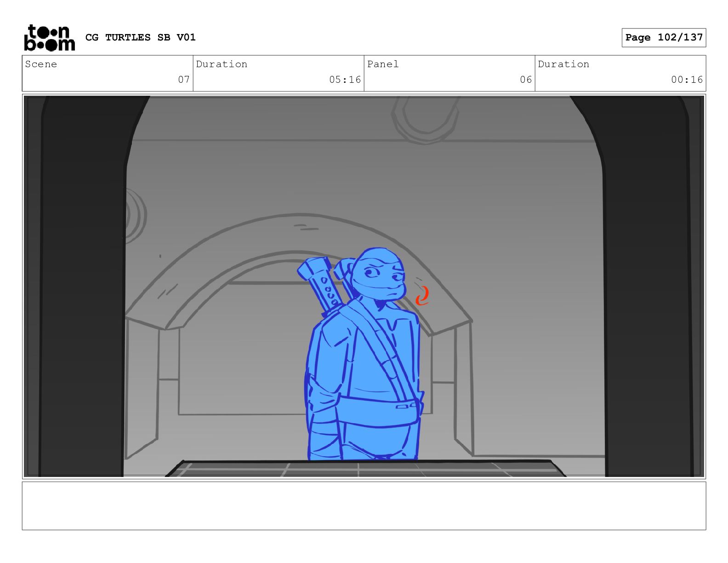Select the panel number '06'

[x=526, y=80]
